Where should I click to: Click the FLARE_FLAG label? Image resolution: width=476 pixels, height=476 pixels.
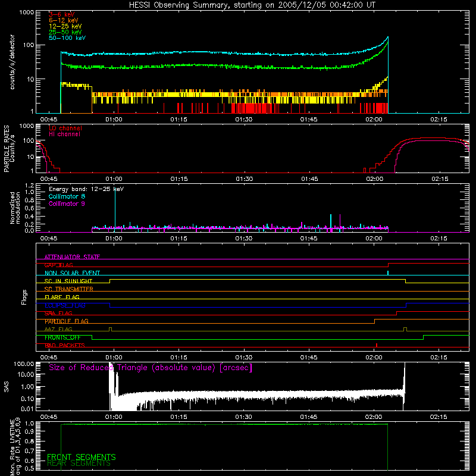tap(62, 297)
